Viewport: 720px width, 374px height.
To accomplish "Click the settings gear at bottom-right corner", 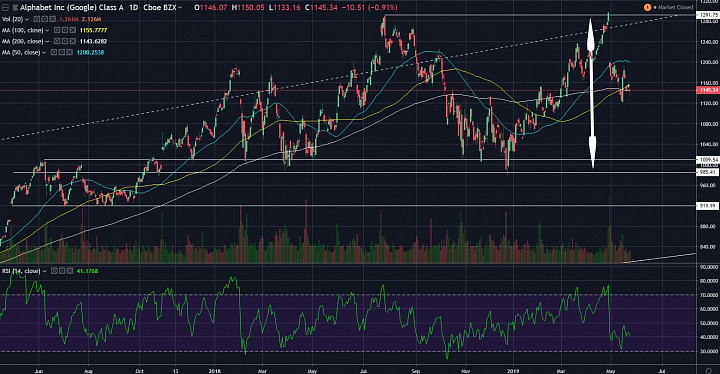I will coord(709,370).
